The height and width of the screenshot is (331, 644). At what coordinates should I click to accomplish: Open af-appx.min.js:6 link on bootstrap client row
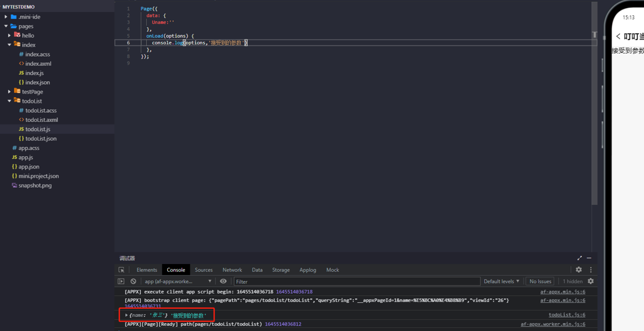click(563, 300)
